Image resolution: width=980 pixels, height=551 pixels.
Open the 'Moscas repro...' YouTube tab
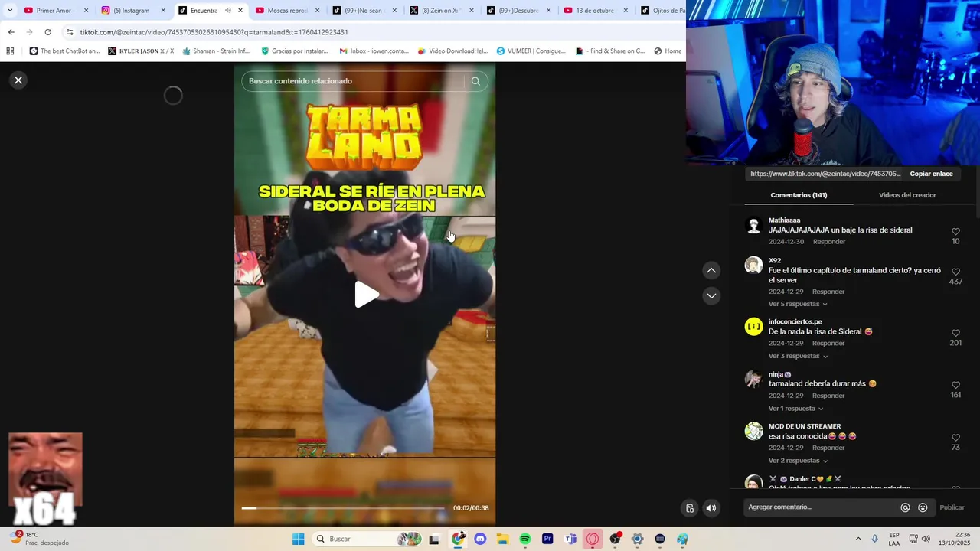[287, 11]
